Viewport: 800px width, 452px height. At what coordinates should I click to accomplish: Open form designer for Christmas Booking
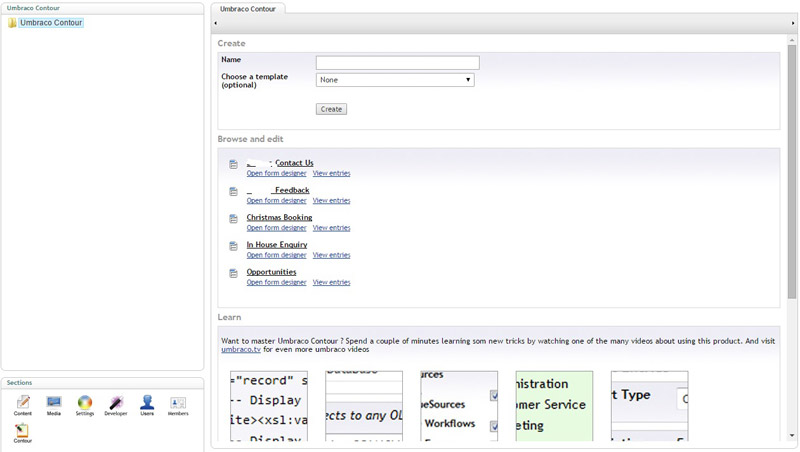tap(277, 228)
